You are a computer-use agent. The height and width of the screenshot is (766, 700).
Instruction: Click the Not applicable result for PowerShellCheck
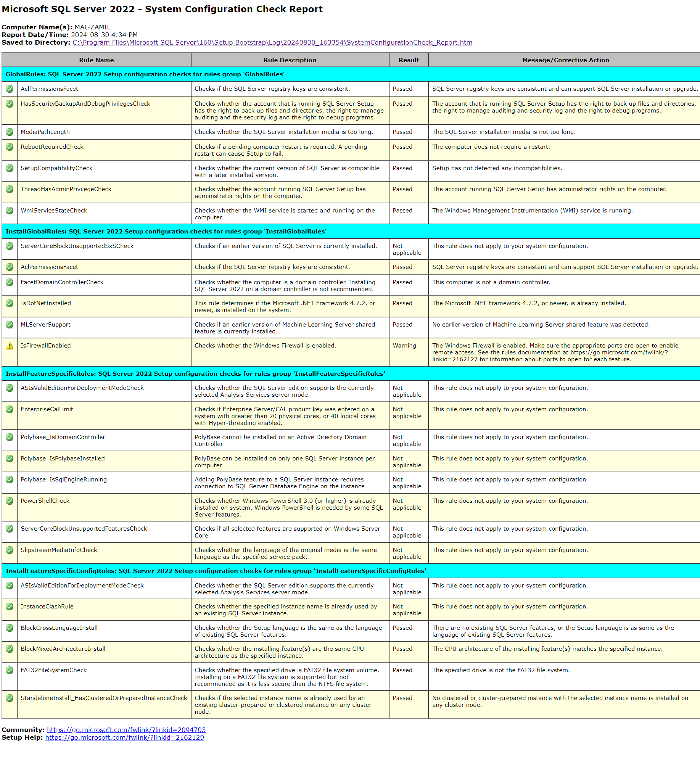407,504
